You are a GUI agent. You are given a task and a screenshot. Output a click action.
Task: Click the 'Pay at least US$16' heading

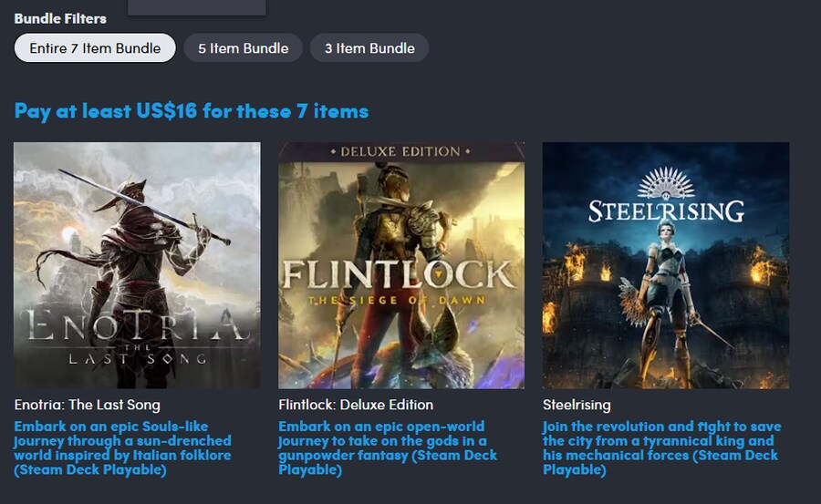(192, 111)
